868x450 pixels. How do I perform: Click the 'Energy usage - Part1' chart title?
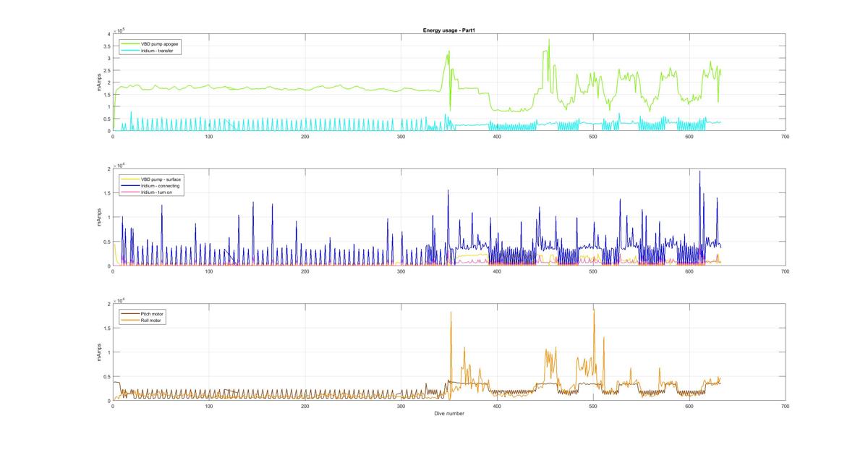pyautogui.click(x=449, y=30)
